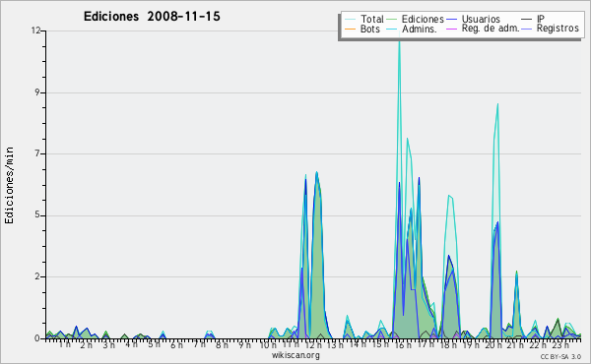Click the chart title Ediciones 2008-11-15

pyautogui.click(x=152, y=16)
